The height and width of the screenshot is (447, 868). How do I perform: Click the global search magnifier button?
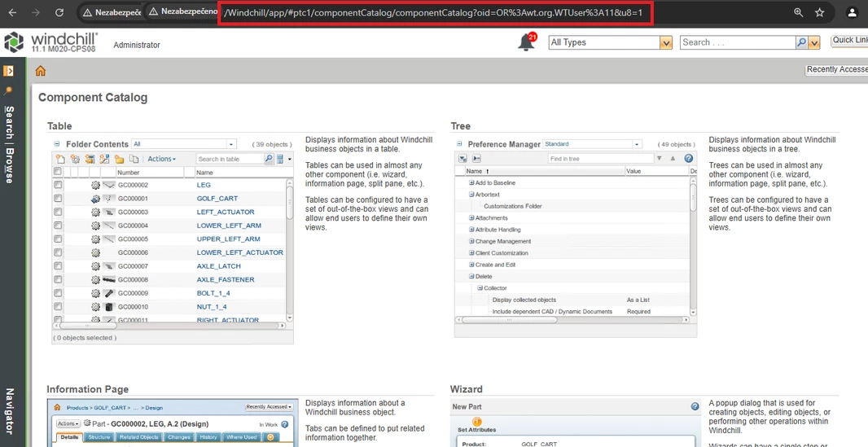(801, 42)
